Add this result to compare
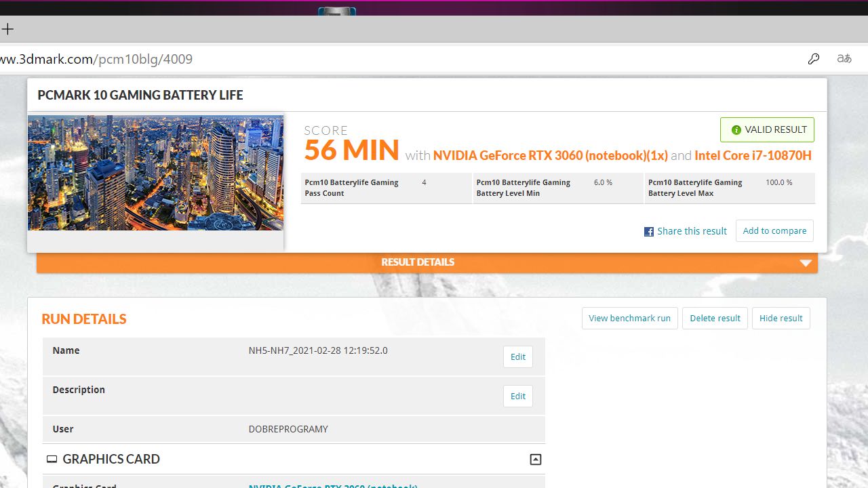Screen dimensions: 868x488 (774, 230)
